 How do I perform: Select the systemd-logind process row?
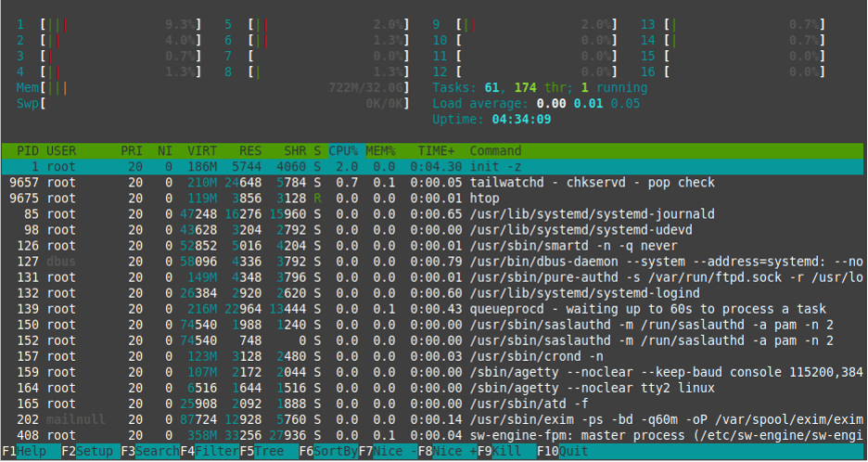432,293
